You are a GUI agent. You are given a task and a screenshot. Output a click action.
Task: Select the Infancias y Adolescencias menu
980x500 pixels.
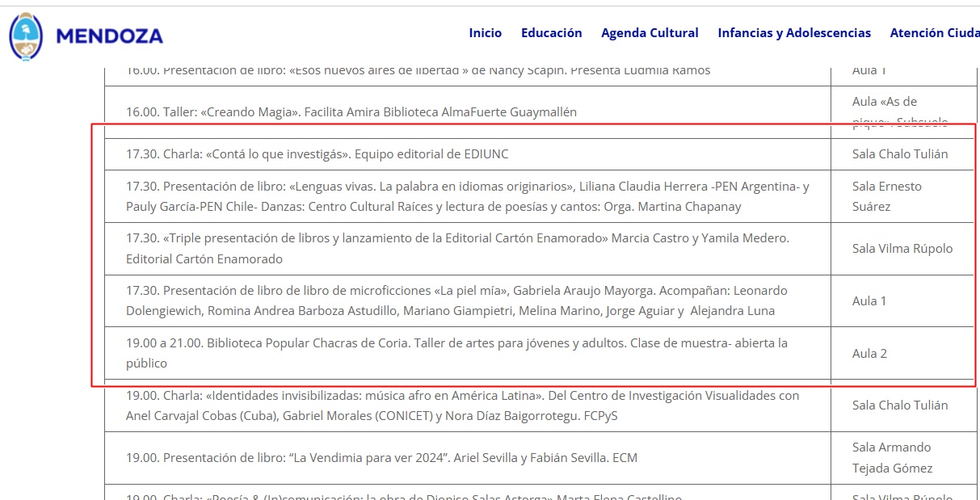tap(793, 33)
